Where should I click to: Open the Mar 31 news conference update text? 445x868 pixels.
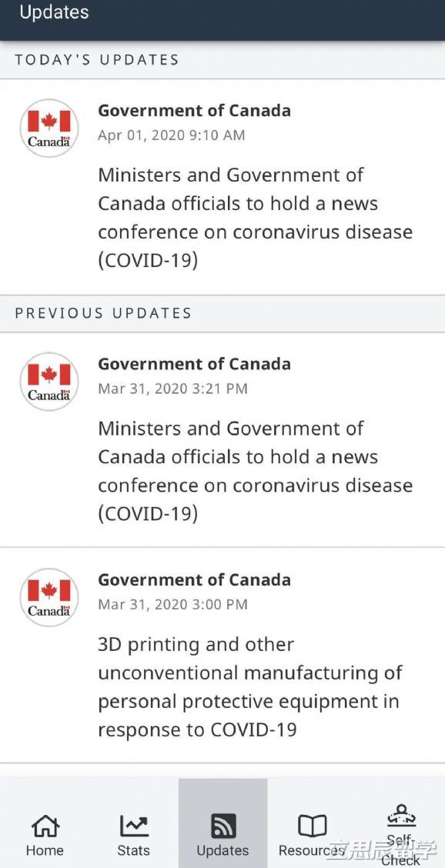coord(256,471)
